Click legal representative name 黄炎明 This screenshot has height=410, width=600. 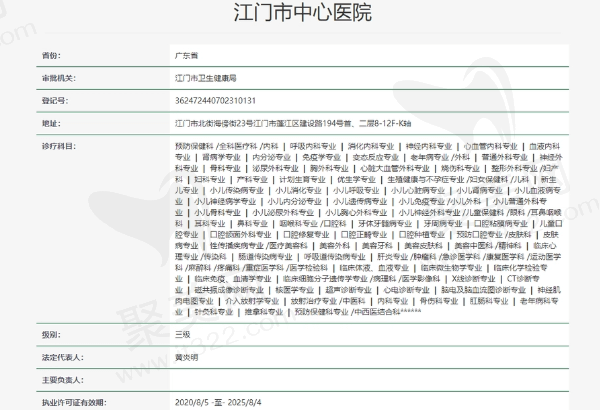click(x=186, y=357)
